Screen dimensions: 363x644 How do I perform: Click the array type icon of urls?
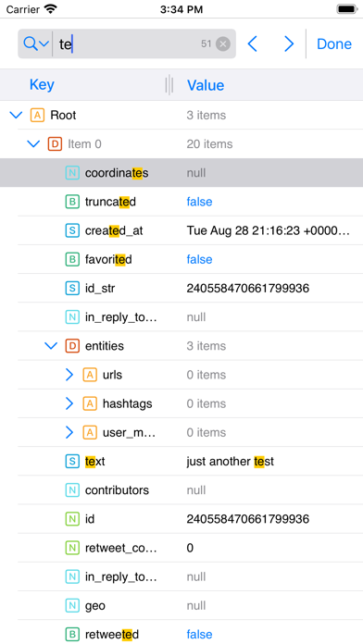[90, 375]
